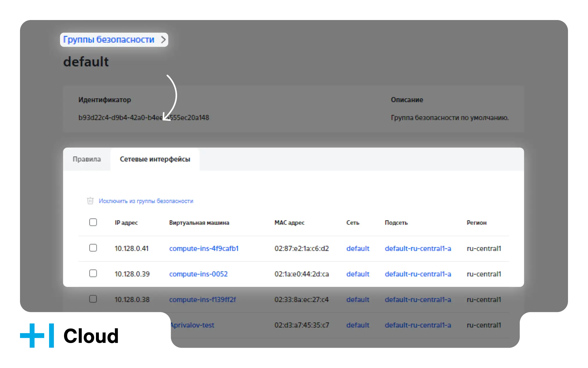The height and width of the screenshot is (368, 588).
Task: Click the trash icon for security group exclusion
Action: click(90, 201)
